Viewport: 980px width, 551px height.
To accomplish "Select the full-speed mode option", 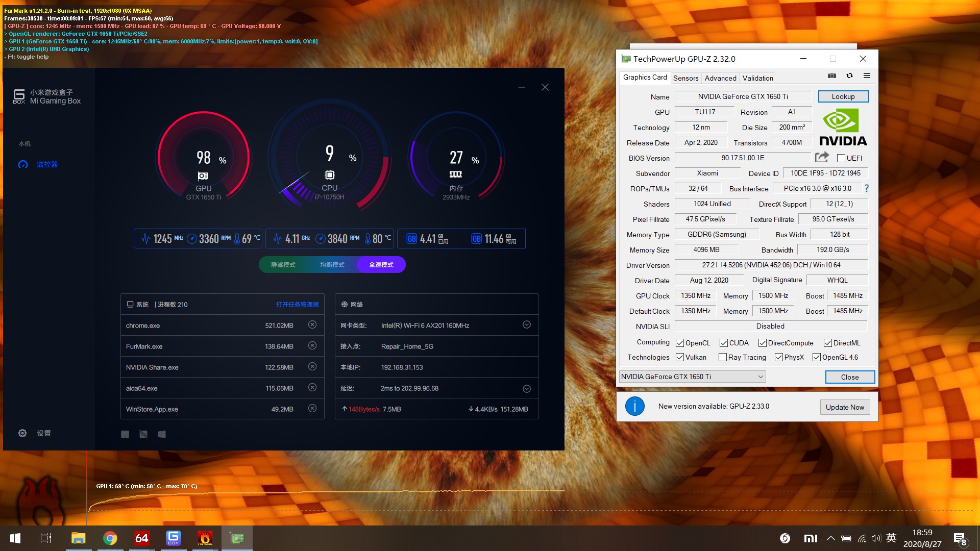I will (381, 265).
